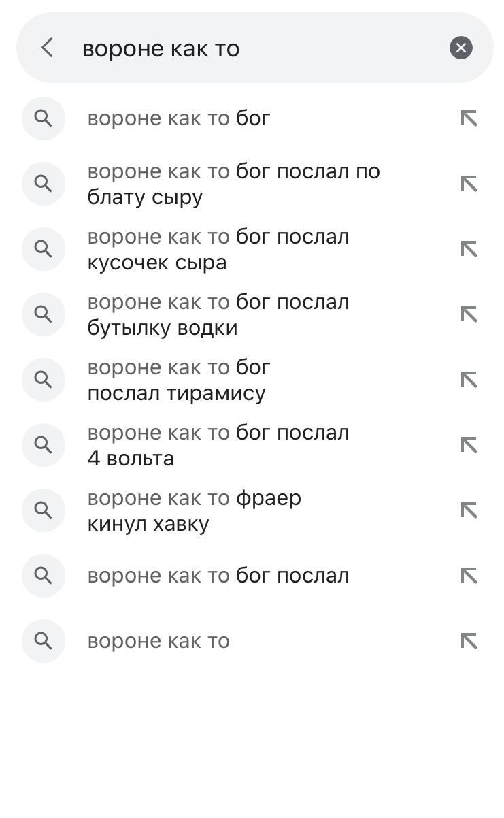The width and height of the screenshot is (504, 818).
Task: Click arrow beside "бутылку водки" suggestion
Action: tap(469, 314)
